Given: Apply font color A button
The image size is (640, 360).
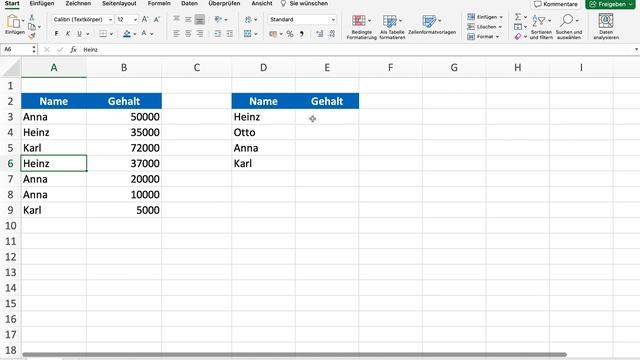Looking at the screenshot, I should (144, 33).
